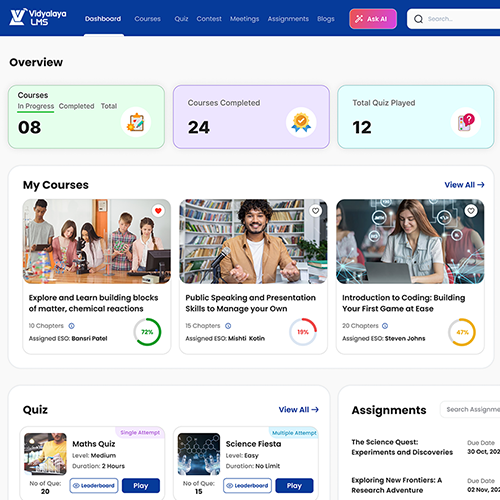Click the Science Fiesta thumbnail
Viewport: 500px width, 500px height.
click(x=199, y=454)
